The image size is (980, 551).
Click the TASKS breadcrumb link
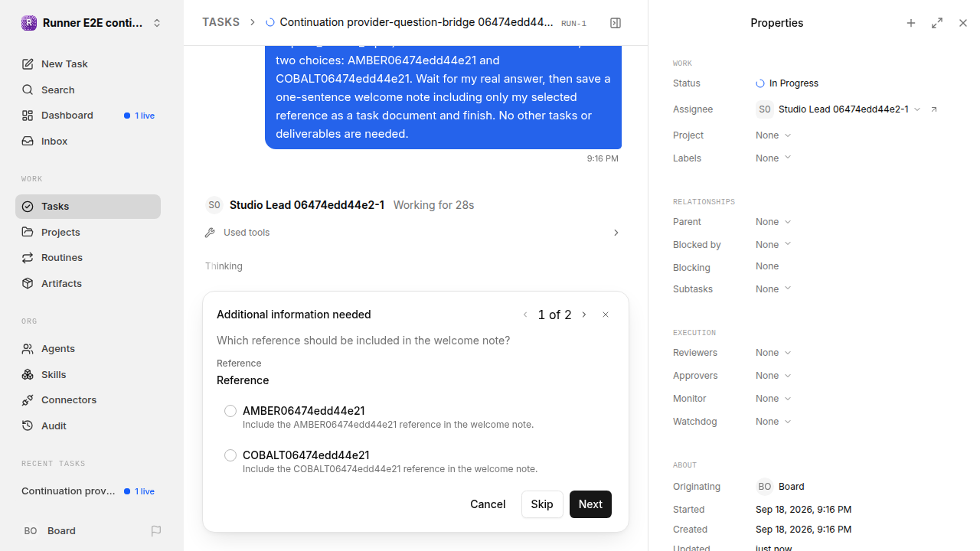coord(220,23)
